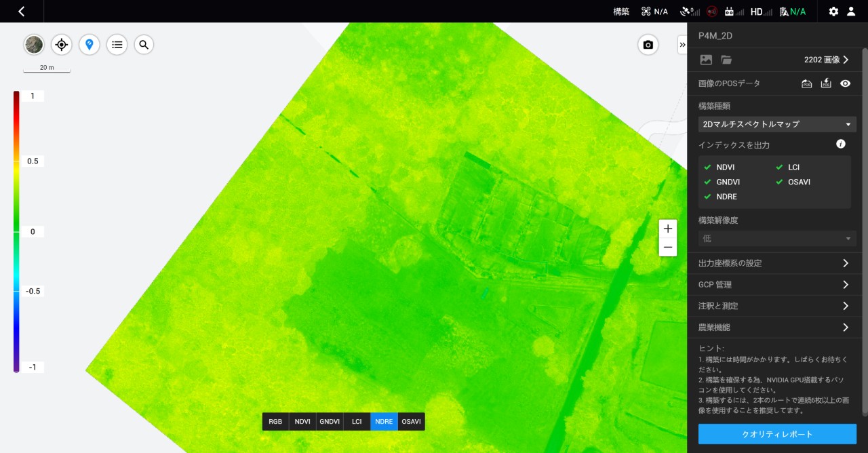
Task: Open the list view icon
Action: [117, 45]
